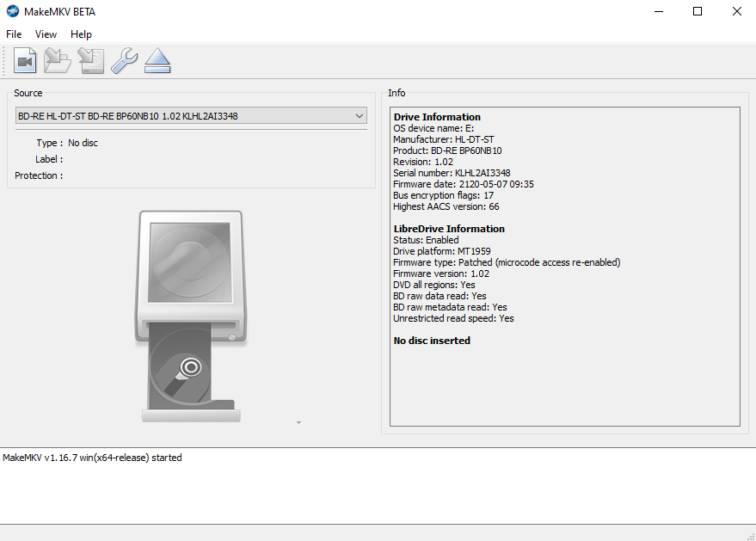Click the 'Product: BD-RE BP60NB10' line
The image size is (756, 541).
point(447,151)
